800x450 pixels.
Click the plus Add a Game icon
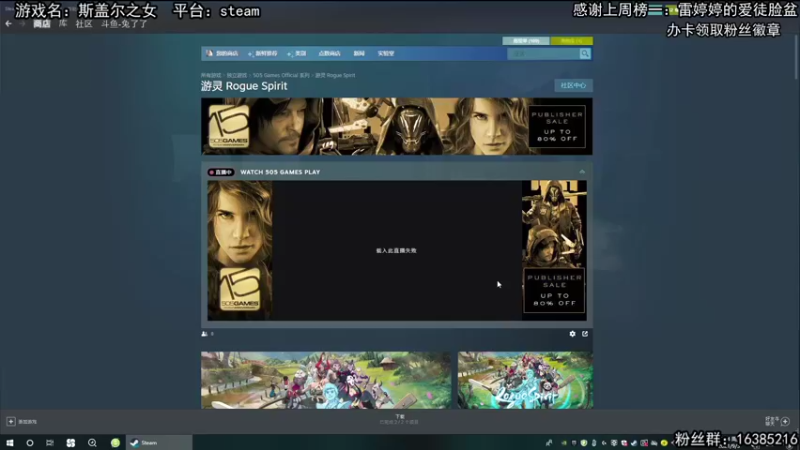(11, 421)
